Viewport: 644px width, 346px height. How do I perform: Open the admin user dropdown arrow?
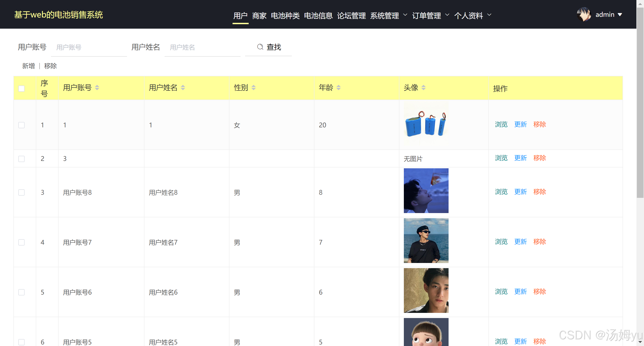[x=620, y=15]
